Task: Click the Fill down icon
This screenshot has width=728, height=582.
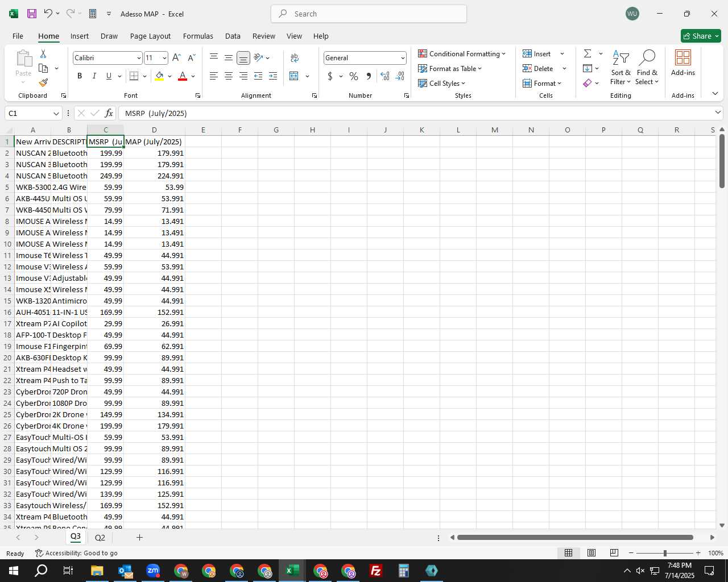Action: 588,68
